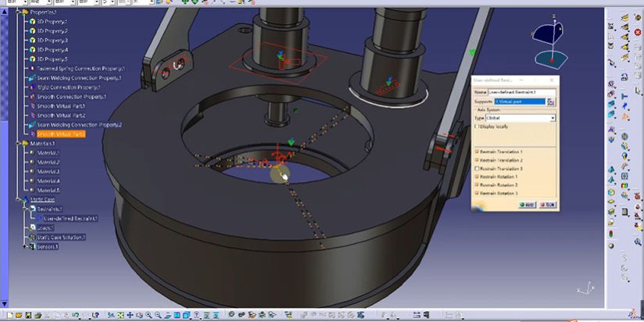
Task: Uncheck Restrain Translation 1 option
Action: 477,152
